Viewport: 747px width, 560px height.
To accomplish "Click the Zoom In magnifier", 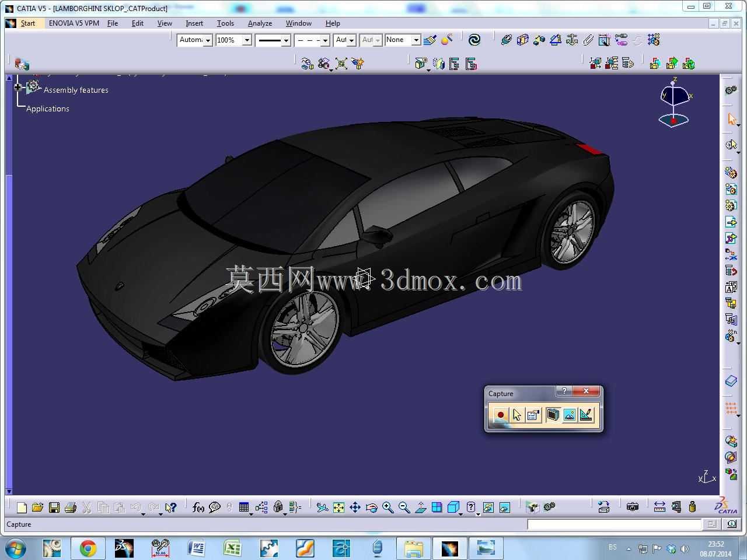I will click(x=388, y=508).
